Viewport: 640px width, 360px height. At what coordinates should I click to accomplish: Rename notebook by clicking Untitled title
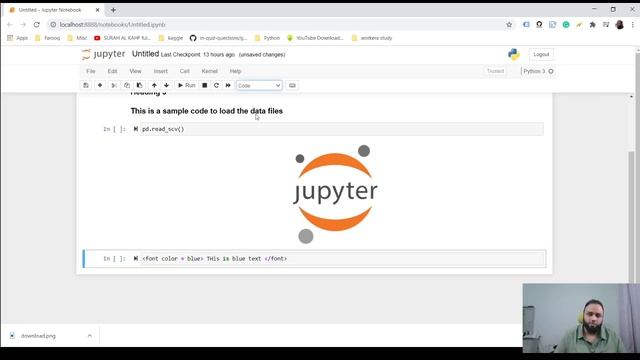[x=145, y=54]
